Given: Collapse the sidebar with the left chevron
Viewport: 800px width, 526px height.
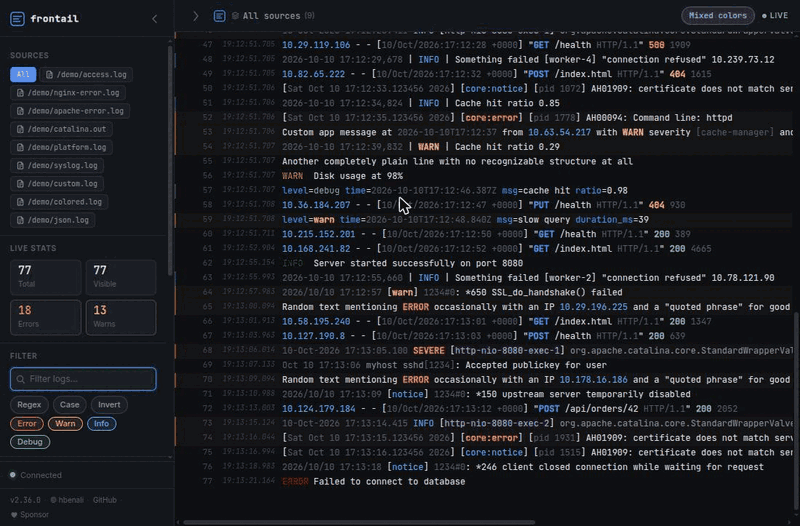Looking at the screenshot, I should [x=155, y=19].
